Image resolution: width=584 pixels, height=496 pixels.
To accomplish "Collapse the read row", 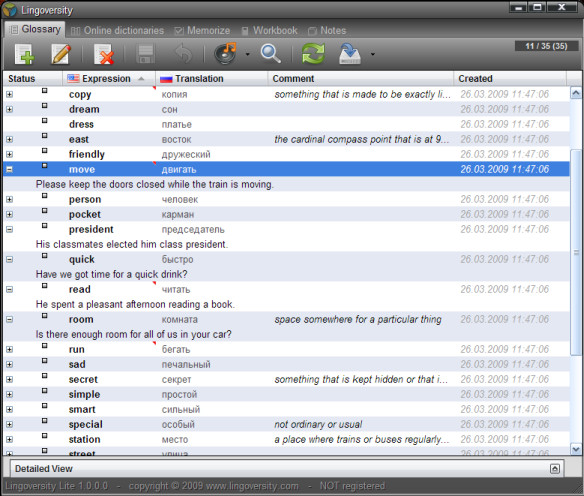I will tap(9, 289).
